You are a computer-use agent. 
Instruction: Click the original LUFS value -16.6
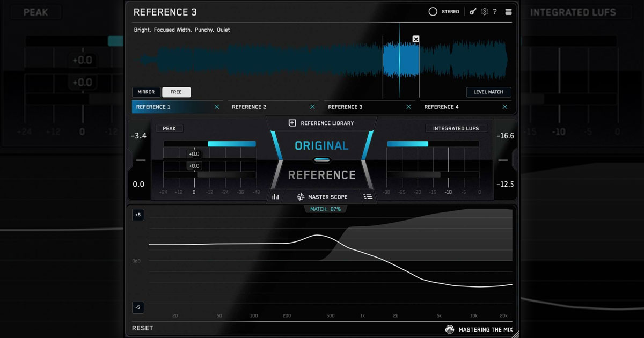pyautogui.click(x=505, y=136)
